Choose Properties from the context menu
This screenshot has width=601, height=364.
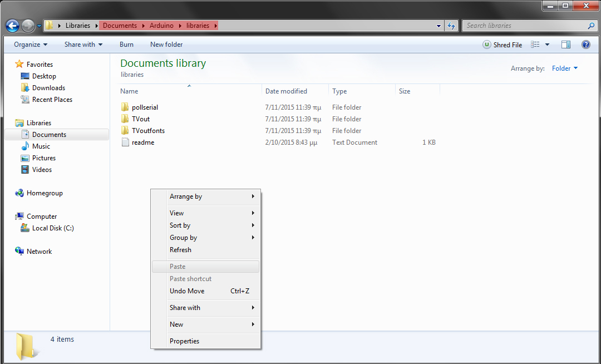pyautogui.click(x=206, y=341)
